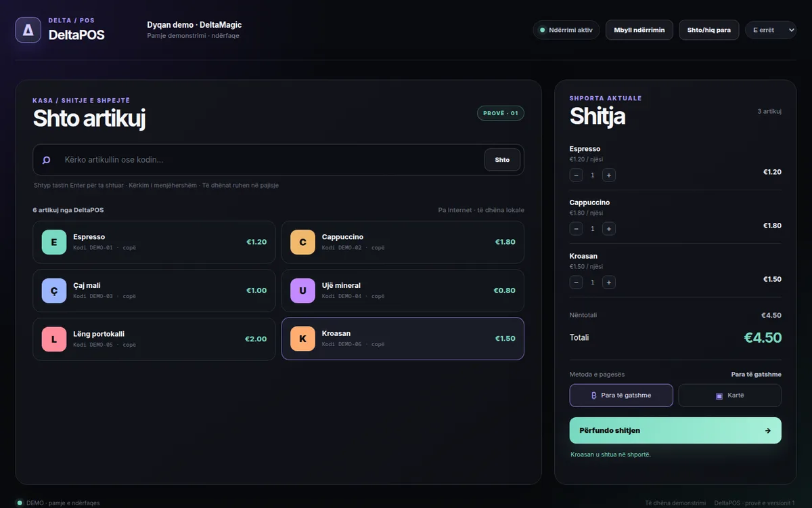The height and width of the screenshot is (508, 812).
Task: Click the Espresso €1.20 price on card
Action: click(256, 242)
